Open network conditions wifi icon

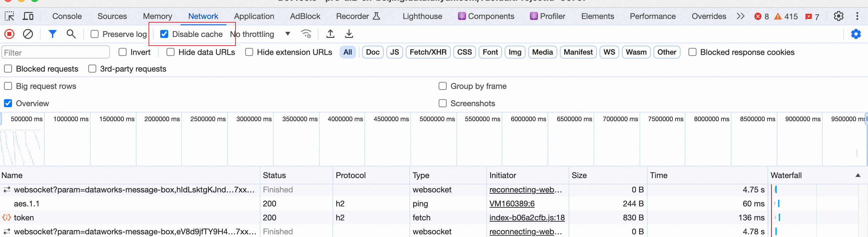(306, 34)
